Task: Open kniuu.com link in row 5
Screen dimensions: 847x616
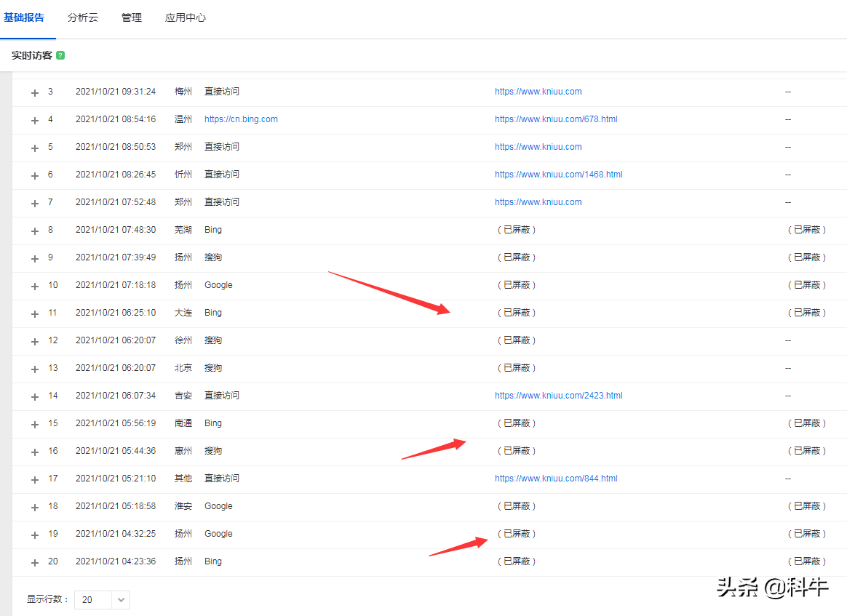Action: tap(538, 147)
